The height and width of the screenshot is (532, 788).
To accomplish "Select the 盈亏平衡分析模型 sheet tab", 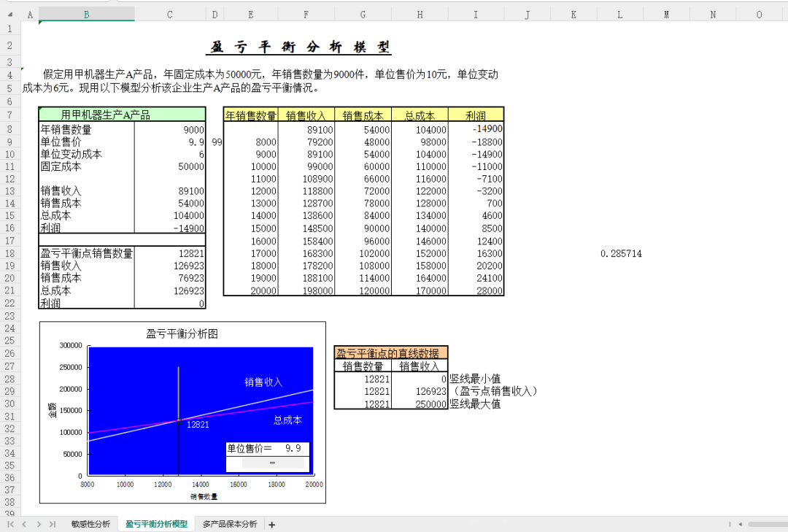I will [x=156, y=524].
